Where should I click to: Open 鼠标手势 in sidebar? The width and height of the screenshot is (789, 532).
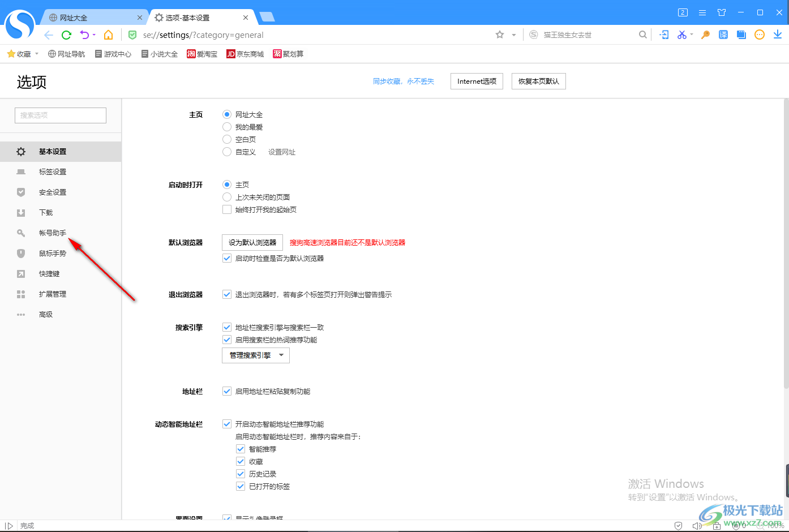point(61,254)
